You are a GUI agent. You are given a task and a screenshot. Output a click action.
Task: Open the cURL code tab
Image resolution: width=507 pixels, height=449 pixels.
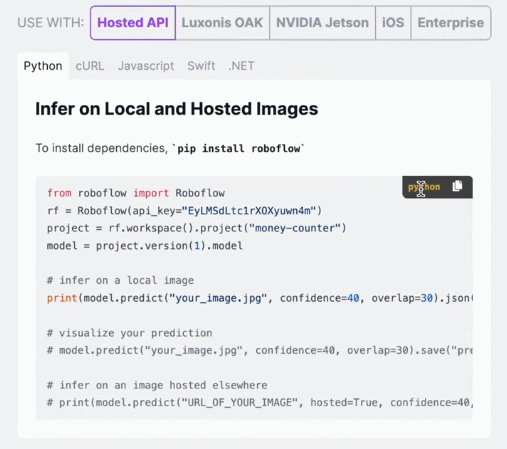pyautogui.click(x=90, y=66)
